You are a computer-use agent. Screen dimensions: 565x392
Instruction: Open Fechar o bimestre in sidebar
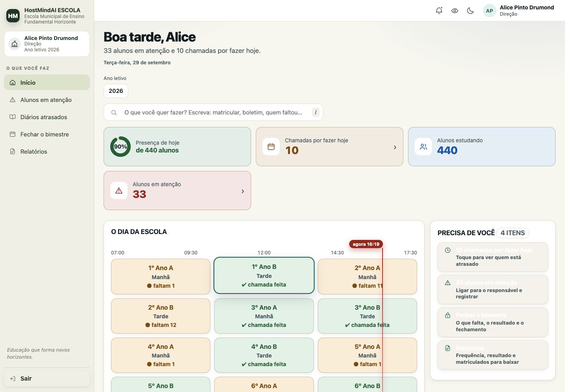(47, 134)
